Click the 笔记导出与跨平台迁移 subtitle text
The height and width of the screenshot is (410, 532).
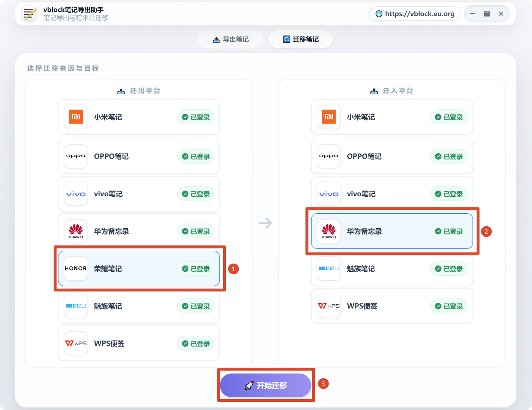(x=76, y=18)
